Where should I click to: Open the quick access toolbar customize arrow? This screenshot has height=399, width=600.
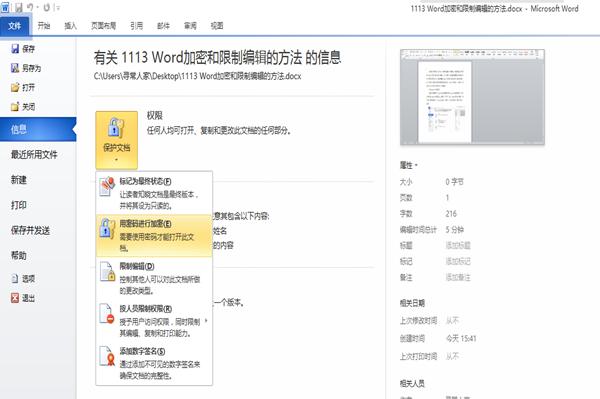point(58,7)
